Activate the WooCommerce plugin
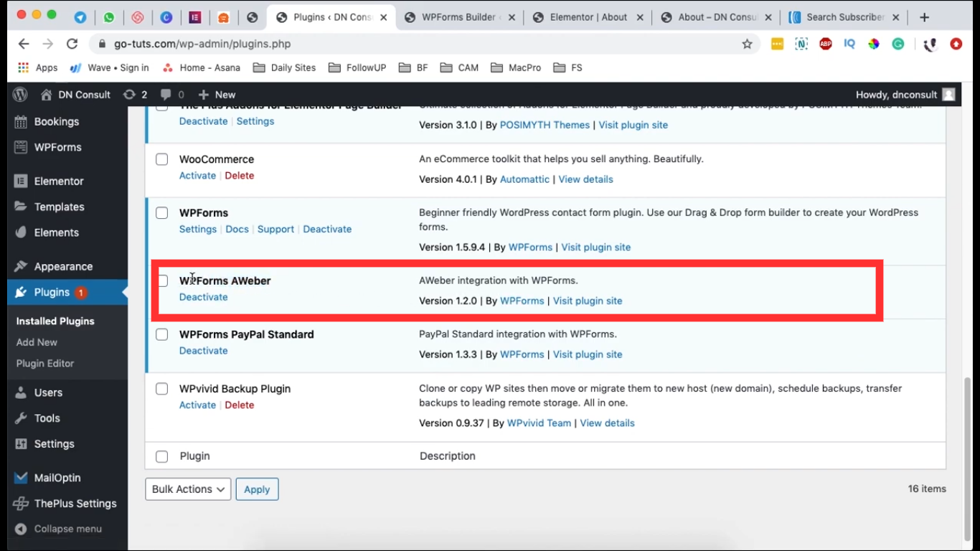Image resolution: width=980 pixels, height=551 pixels. [x=197, y=176]
